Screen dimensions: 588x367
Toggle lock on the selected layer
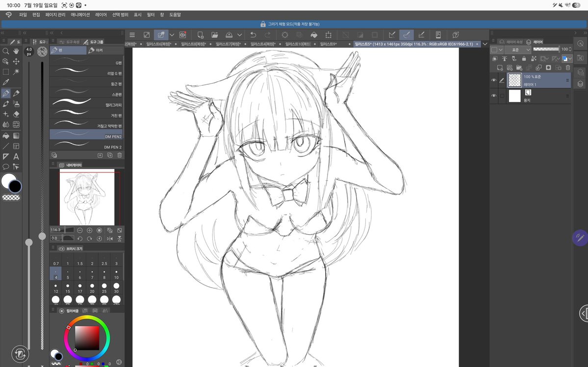tap(524, 58)
